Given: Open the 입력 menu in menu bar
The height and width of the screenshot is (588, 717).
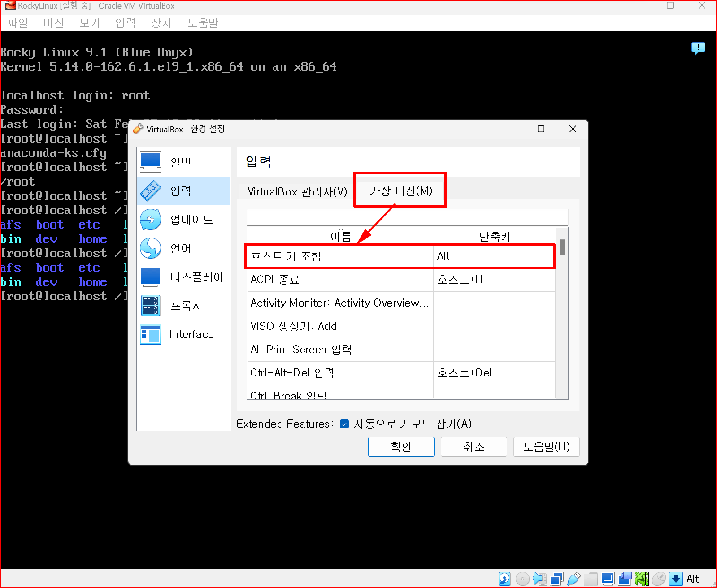Looking at the screenshot, I should (x=126, y=23).
